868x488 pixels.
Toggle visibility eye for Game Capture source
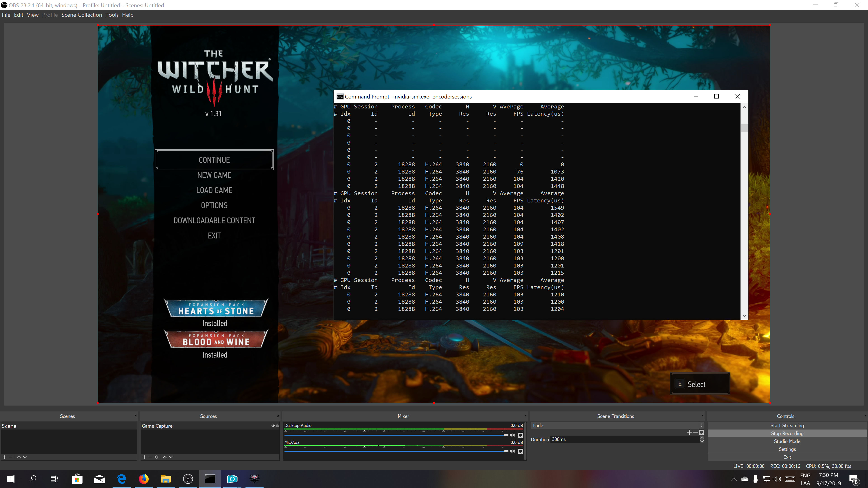273,426
